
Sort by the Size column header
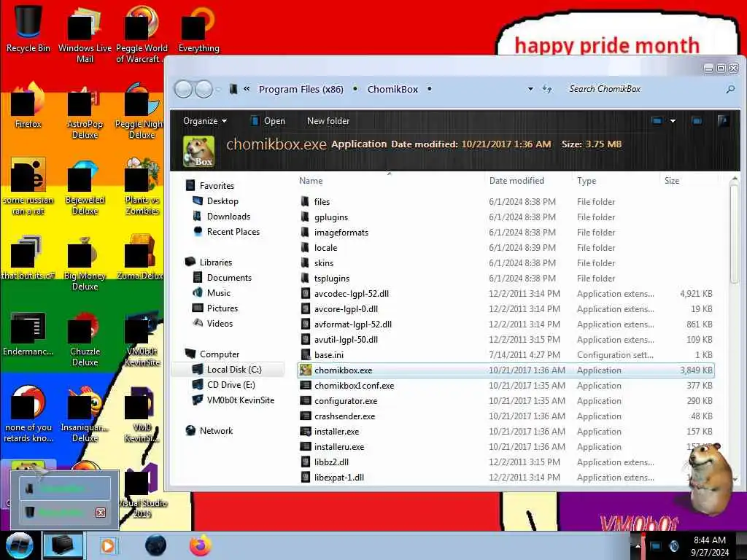click(672, 181)
